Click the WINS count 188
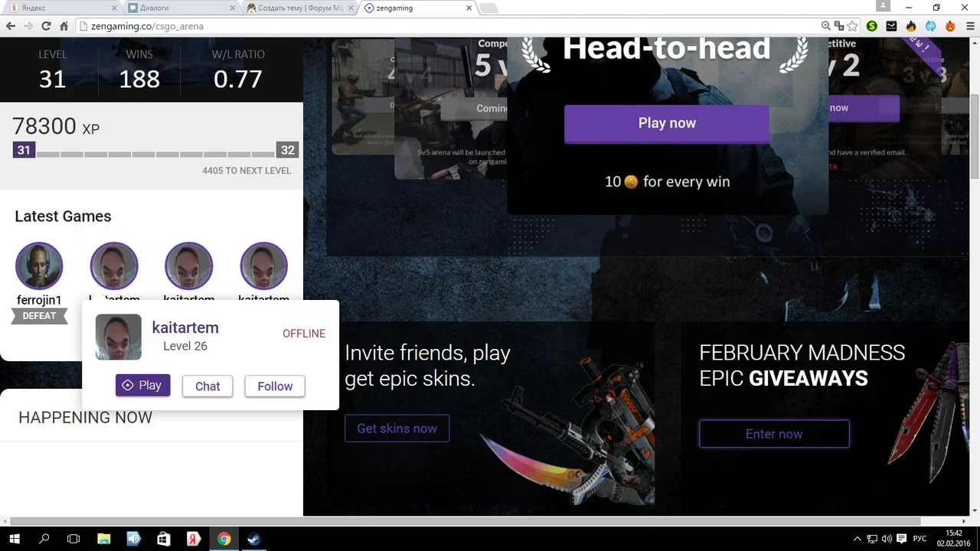 (139, 79)
